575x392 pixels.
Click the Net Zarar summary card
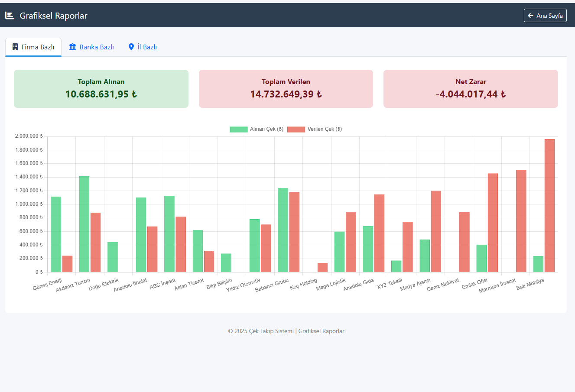point(471,89)
